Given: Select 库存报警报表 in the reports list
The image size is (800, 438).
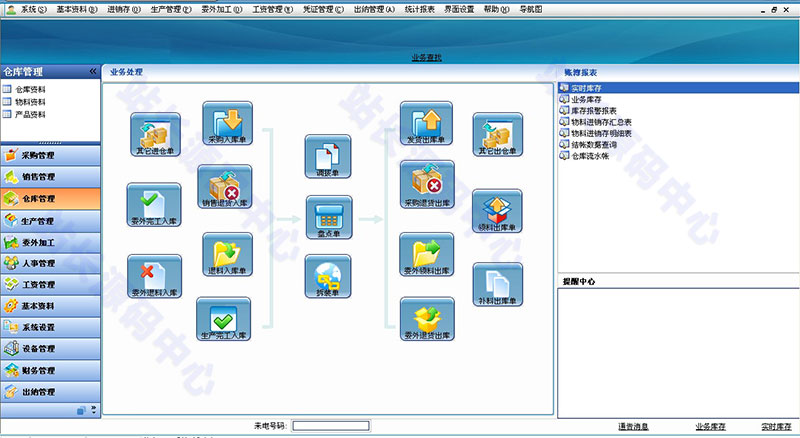Looking at the screenshot, I should [x=594, y=111].
